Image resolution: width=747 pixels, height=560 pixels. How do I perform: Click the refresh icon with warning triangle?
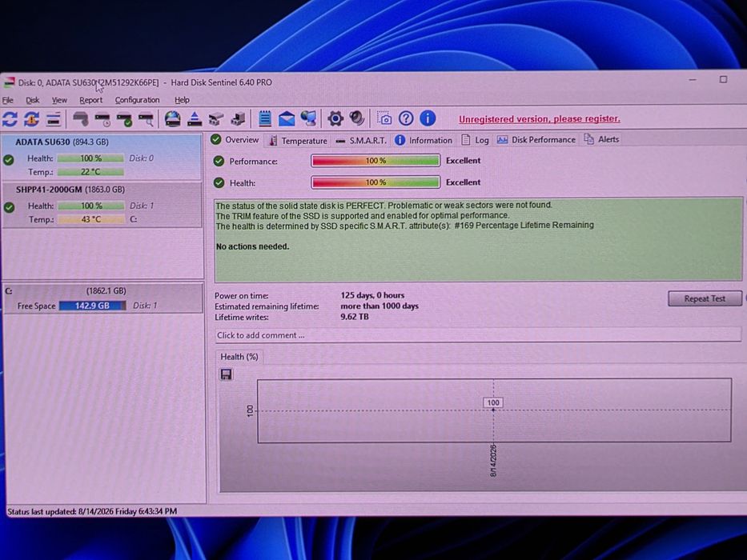click(31, 118)
